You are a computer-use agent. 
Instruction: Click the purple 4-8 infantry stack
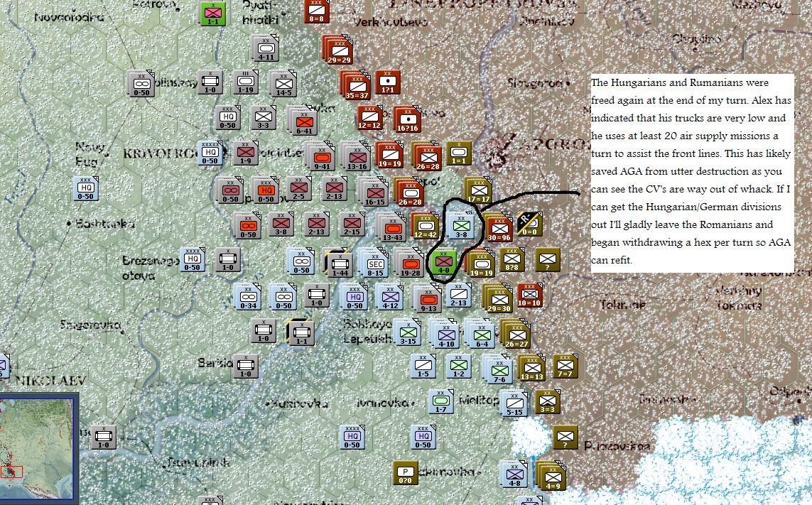[513, 474]
